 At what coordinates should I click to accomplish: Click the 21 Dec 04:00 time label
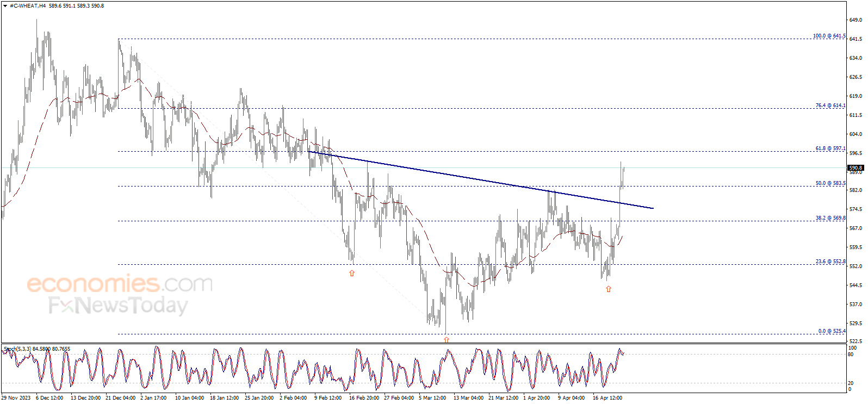(x=121, y=398)
